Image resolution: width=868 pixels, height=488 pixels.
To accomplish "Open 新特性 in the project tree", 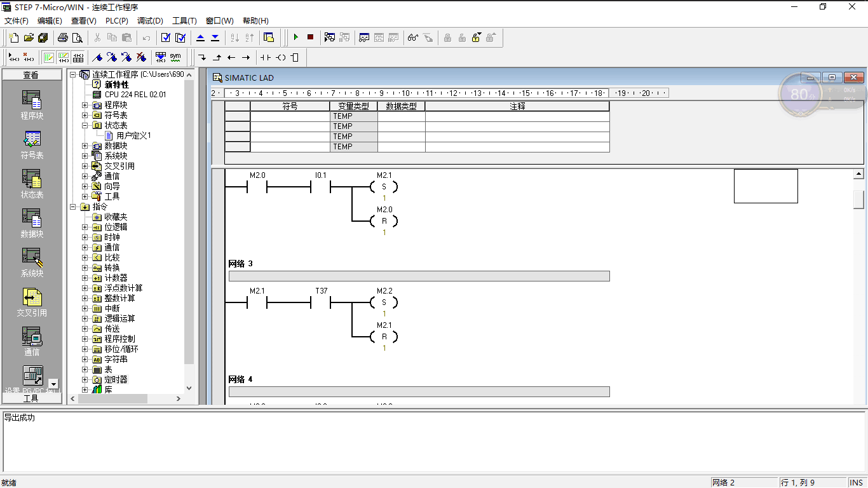I will [116, 85].
